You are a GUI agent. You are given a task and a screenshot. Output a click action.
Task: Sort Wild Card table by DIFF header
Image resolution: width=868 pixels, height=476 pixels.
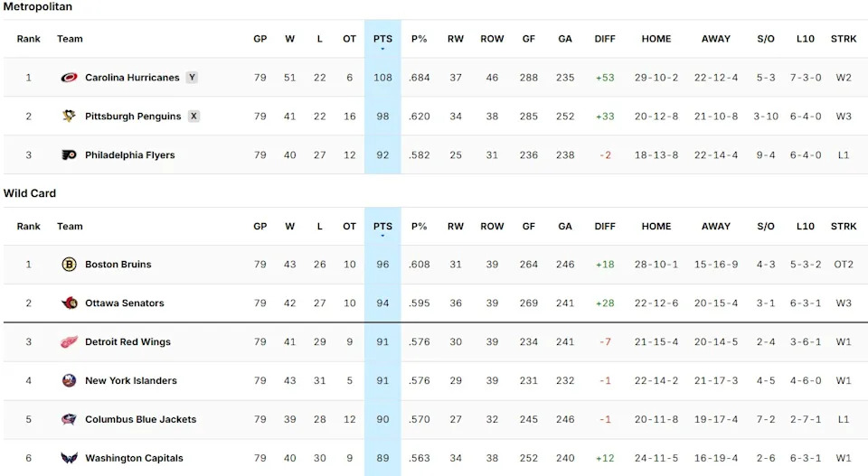[605, 227]
